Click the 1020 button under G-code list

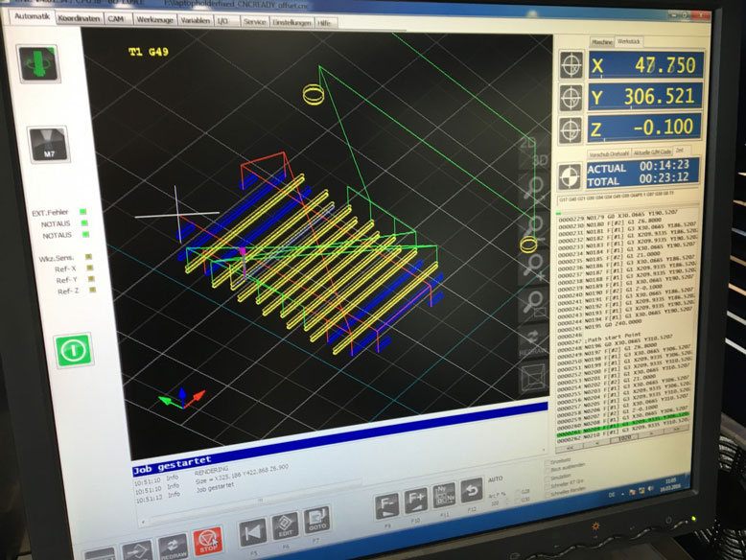tap(624, 437)
